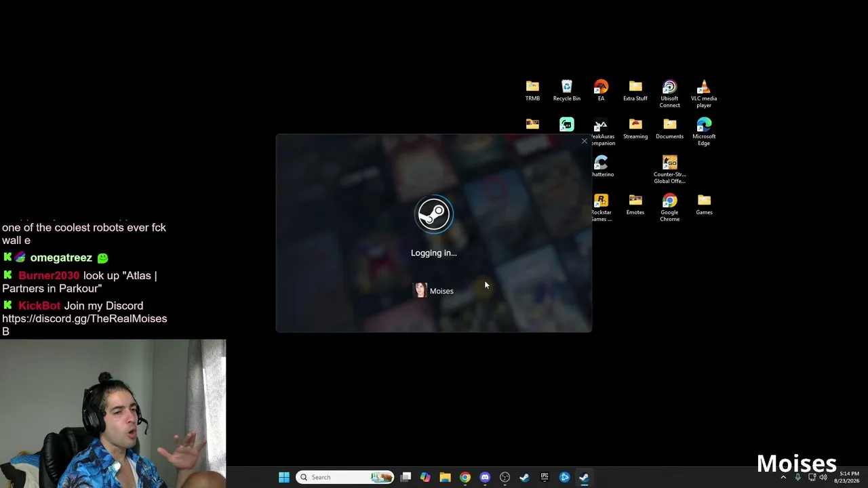Open the TRMB folder on the desktop
Viewport: 868px width, 488px height.
(532, 90)
